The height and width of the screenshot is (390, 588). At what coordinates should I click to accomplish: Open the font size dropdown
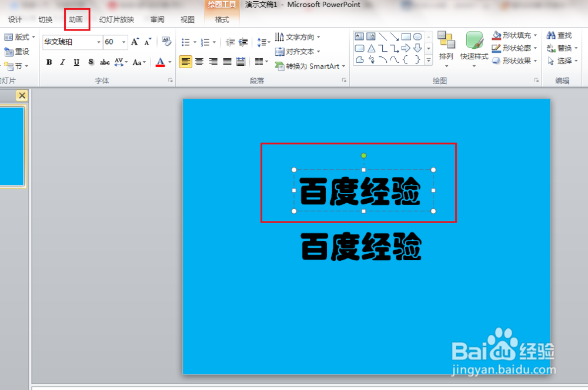pyautogui.click(x=123, y=42)
